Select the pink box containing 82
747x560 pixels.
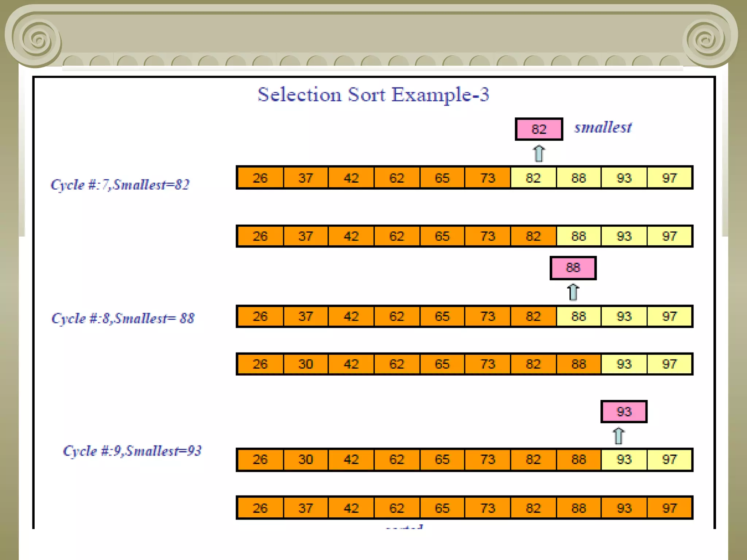539,129
